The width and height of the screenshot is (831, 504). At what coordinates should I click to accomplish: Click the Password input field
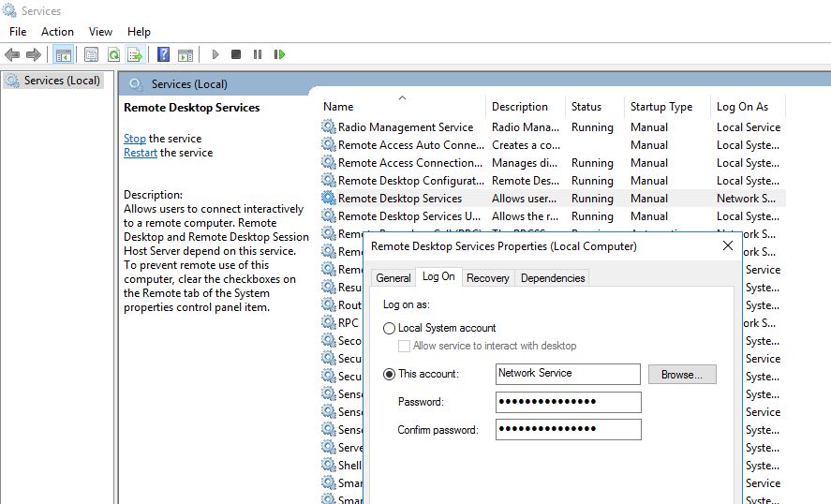(x=568, y=402)
